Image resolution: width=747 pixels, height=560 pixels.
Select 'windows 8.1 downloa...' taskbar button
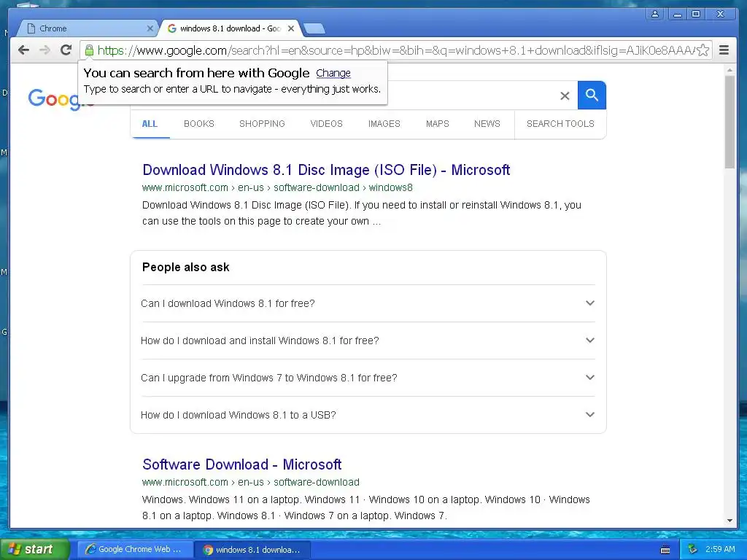click(x=253, y=550)
